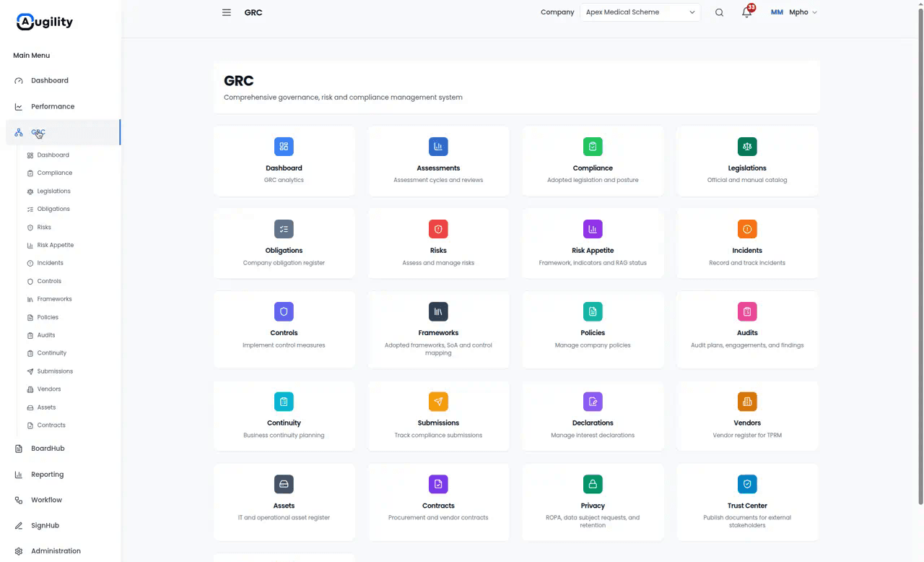Image resolution: width=924 pixels, height=562 pixels.
Task: Open Legislations in GRC submenu
Action: (54, 191)
